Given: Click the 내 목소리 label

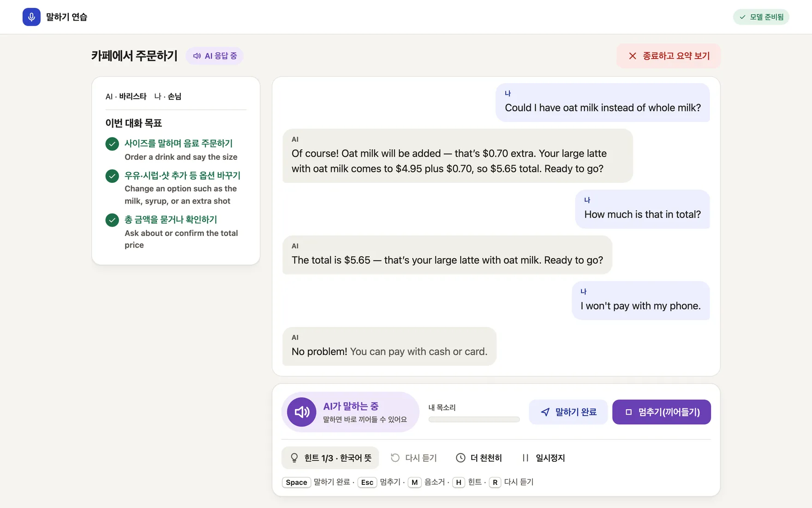Looking at the screenshot, I should [x=442, y=407].
